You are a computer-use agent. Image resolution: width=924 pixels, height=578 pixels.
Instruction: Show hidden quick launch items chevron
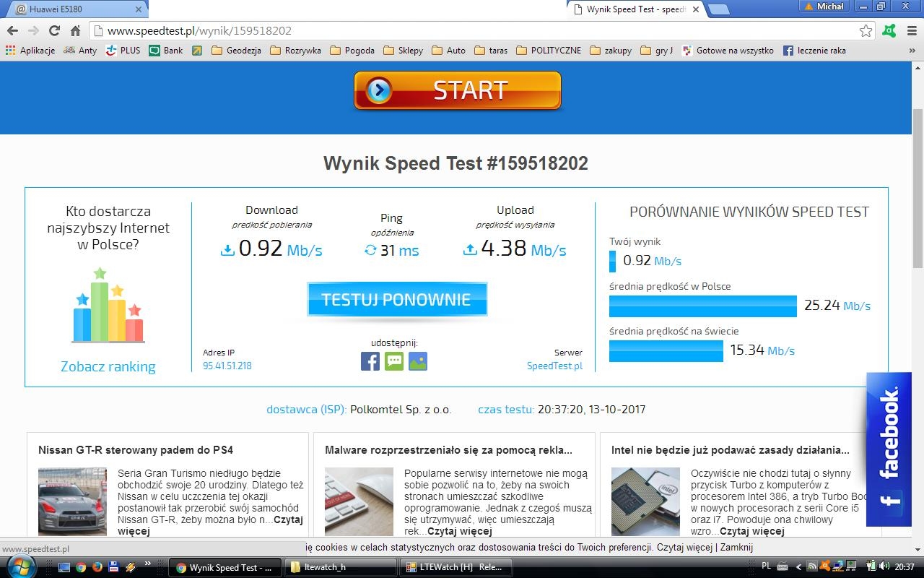click(148, 564)
